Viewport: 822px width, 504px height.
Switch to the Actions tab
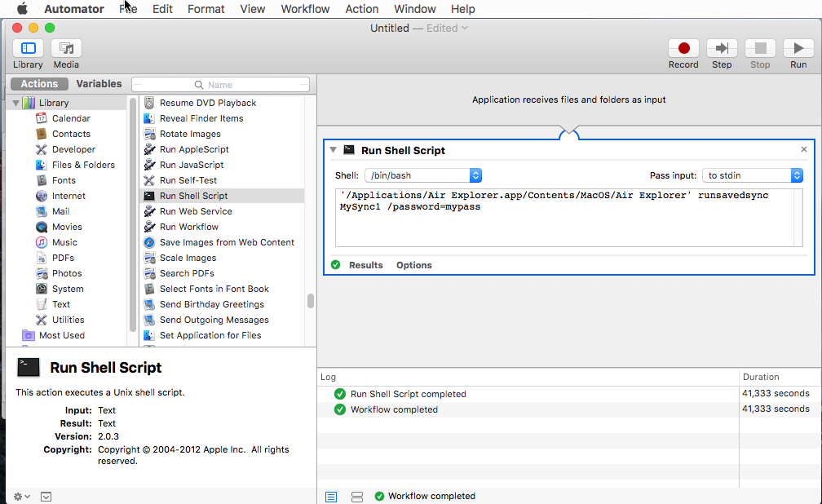(39, 84)
